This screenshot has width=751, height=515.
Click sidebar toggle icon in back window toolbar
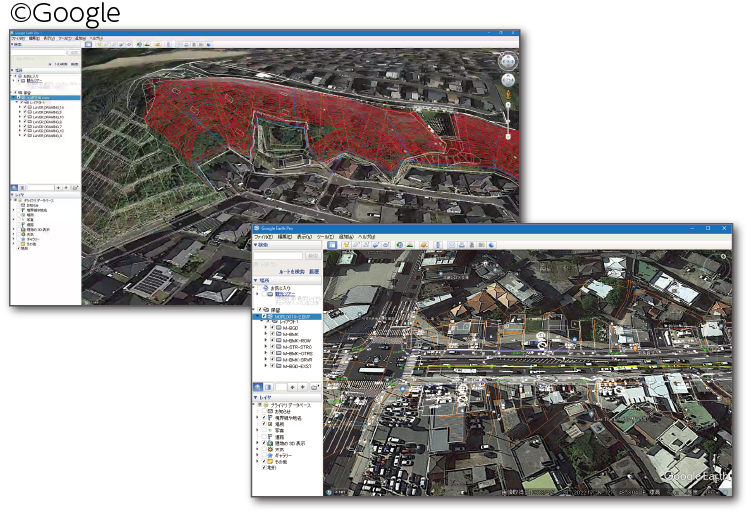[88, 44]
